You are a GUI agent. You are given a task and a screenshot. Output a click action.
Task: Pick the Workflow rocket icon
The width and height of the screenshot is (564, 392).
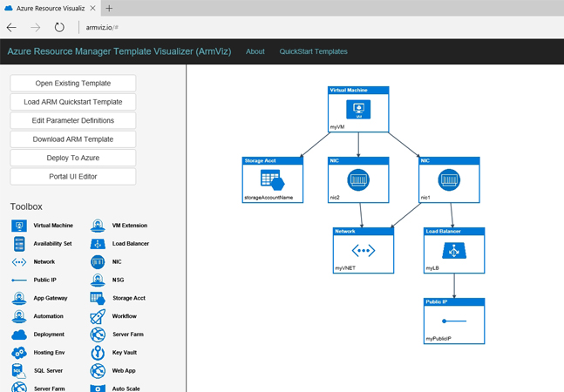tap(98, 316)
